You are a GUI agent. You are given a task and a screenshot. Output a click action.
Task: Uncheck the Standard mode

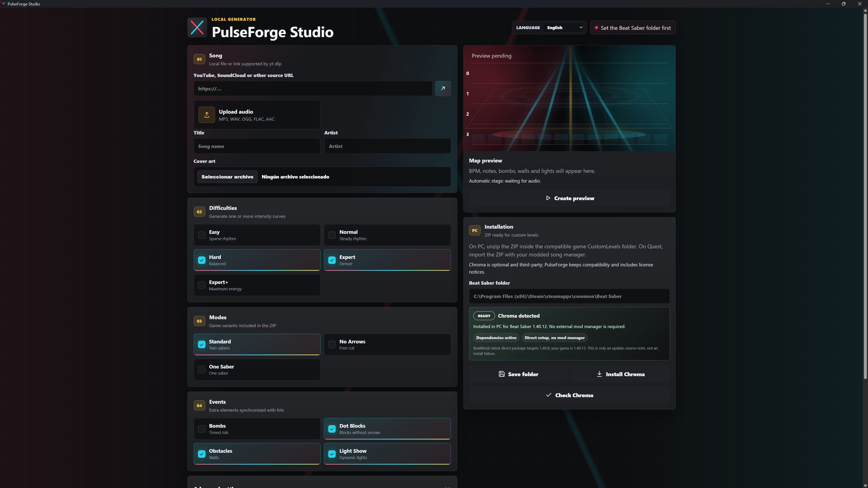(x=201, y=345)
